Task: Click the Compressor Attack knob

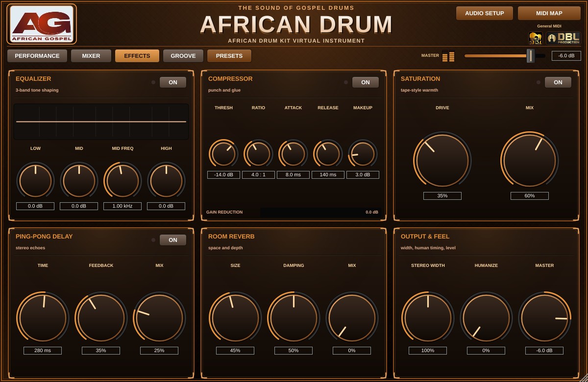Action: pos(293,154)
